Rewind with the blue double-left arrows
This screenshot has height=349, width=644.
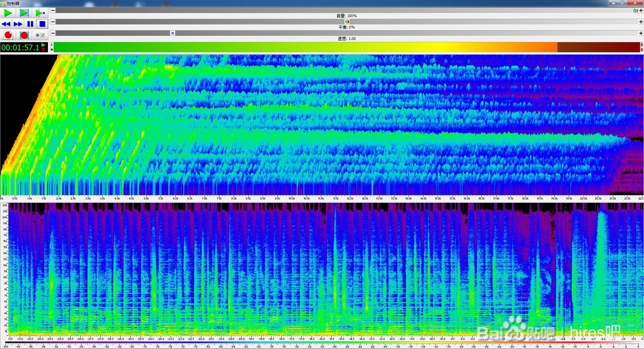tap(6, 24)
